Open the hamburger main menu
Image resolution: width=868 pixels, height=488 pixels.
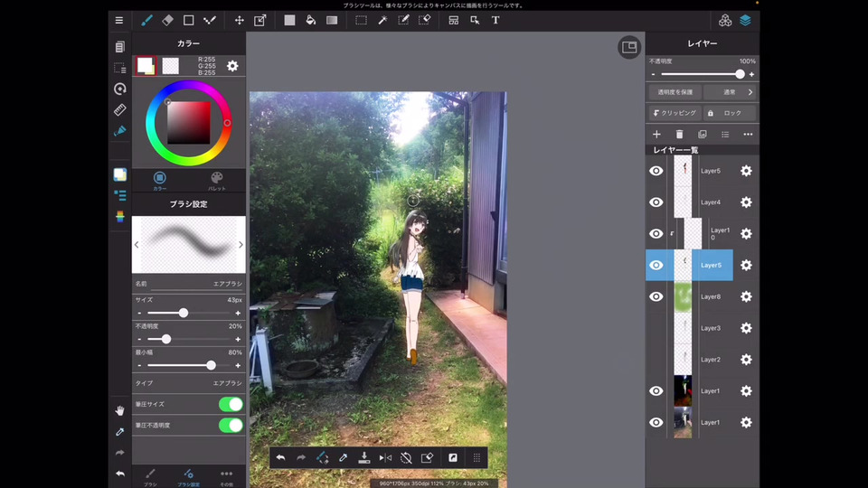[119, 21]
